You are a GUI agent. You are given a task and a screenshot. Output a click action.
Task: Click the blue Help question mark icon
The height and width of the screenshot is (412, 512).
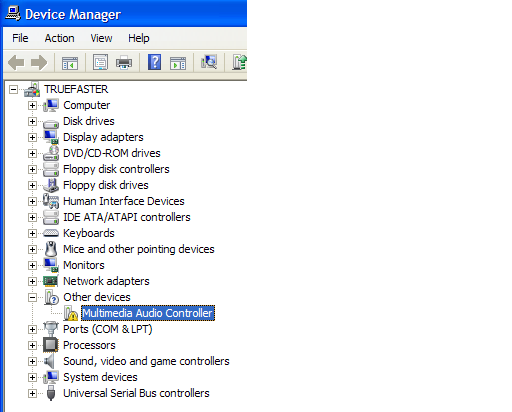154,62
